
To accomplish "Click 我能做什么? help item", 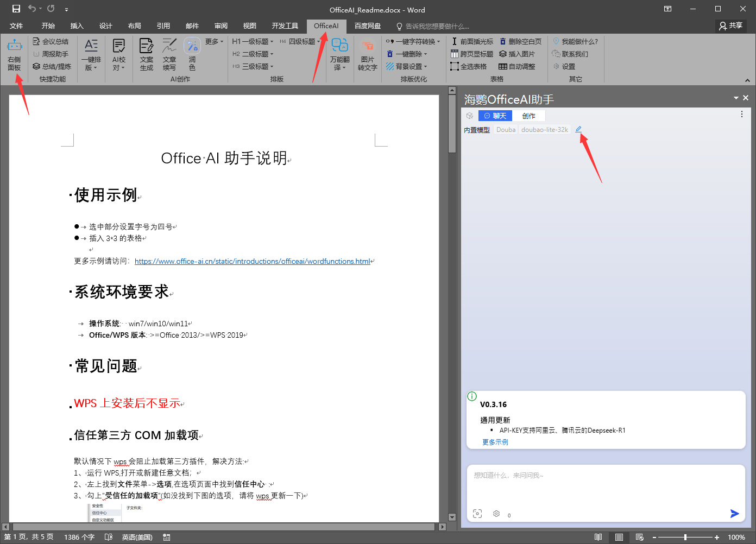I will (x=575, y=41).
